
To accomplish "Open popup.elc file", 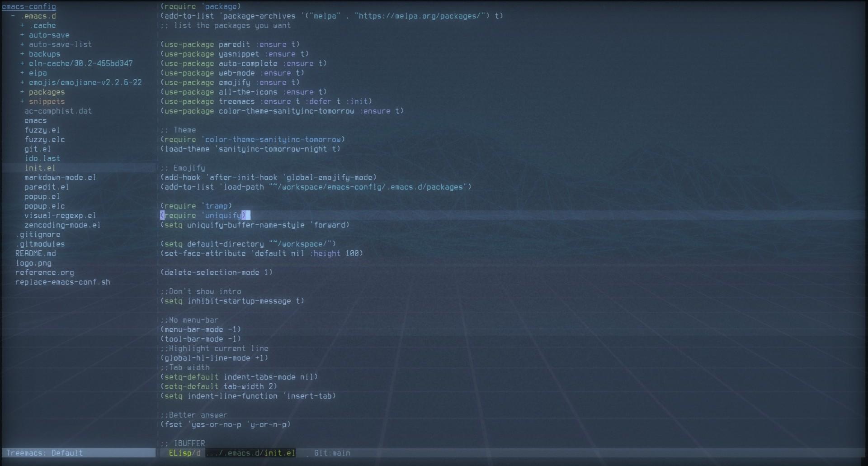I will pyautogui.click(x=44, y=206).
